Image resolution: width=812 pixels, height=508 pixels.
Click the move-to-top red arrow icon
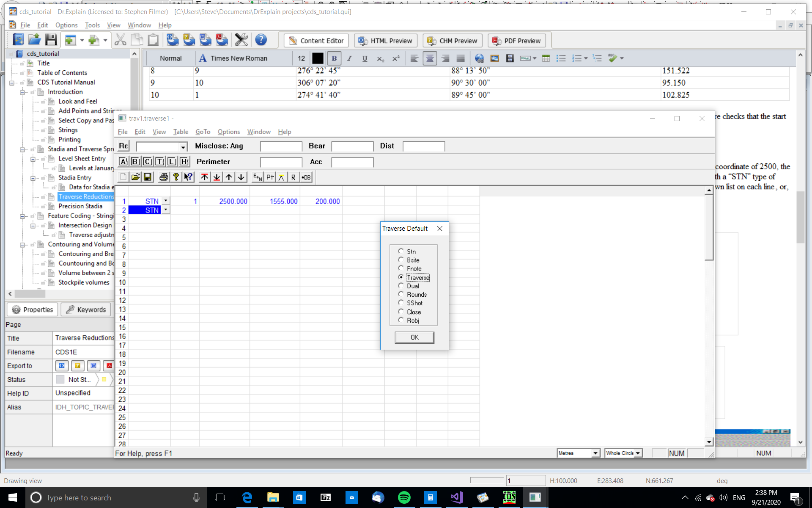[204, 177]
